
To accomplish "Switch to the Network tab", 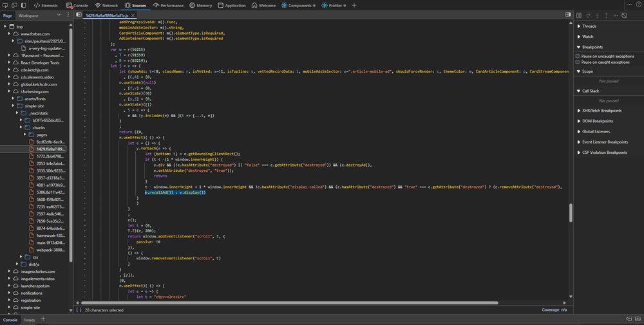I will point(106,5).
